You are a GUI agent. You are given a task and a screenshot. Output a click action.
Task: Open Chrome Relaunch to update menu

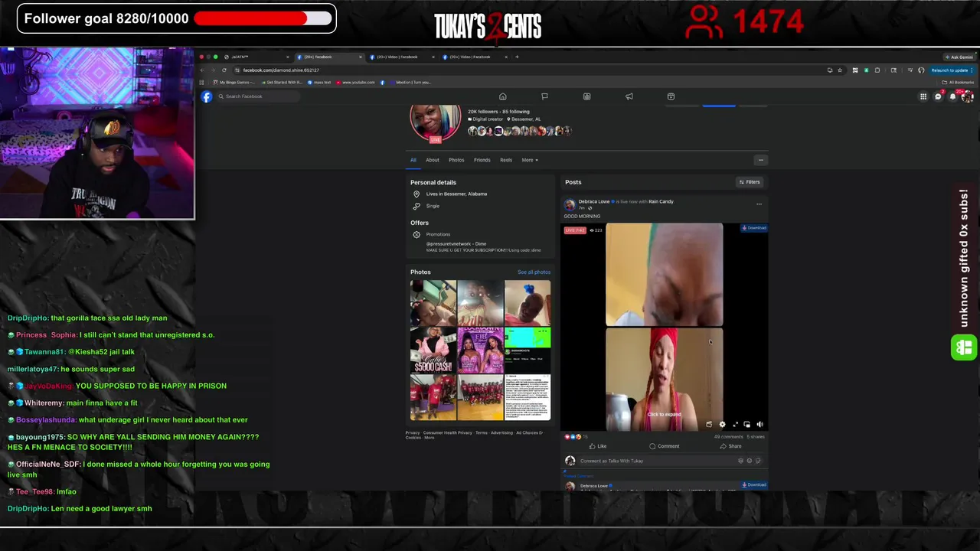pyautogui.click(x=952, y=70)
